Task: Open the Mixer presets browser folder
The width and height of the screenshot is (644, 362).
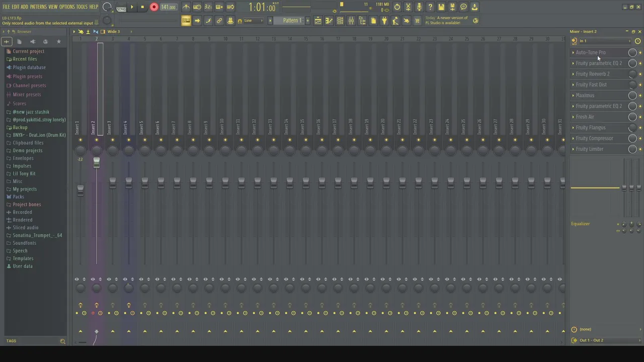Action: tap(27, 95)
